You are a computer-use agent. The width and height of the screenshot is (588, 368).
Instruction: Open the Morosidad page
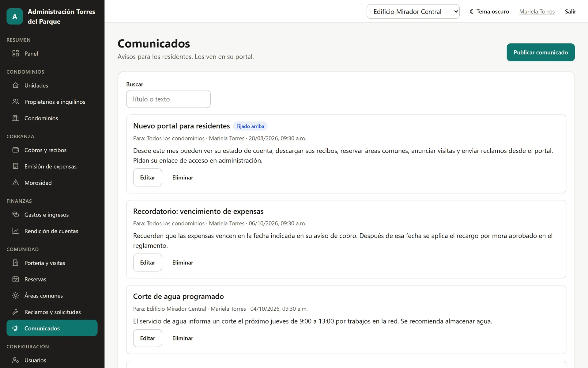pyautogui.click(x=52, y=182)
